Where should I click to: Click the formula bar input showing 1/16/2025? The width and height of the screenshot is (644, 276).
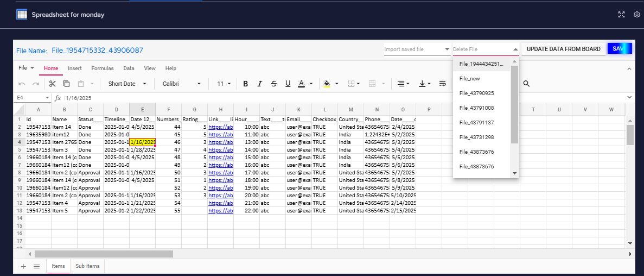(345, 98)
